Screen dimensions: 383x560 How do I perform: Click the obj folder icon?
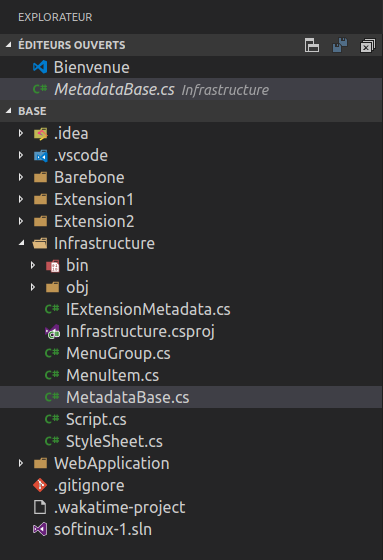[53, 287]
